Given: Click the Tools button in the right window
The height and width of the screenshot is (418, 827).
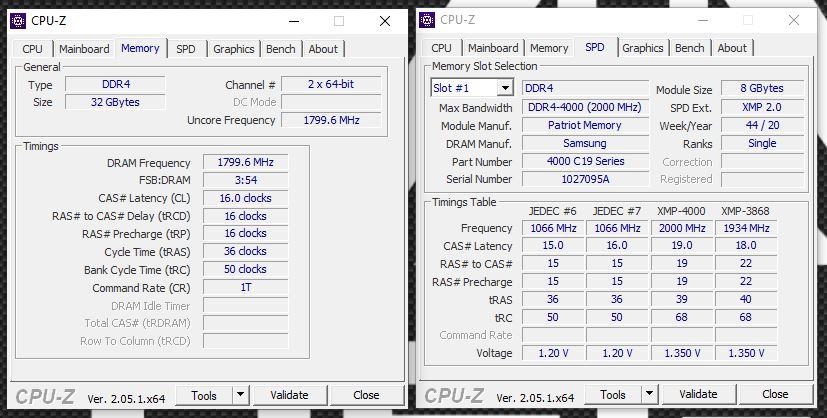Looking at the screenshot, I should click(613, 394).
